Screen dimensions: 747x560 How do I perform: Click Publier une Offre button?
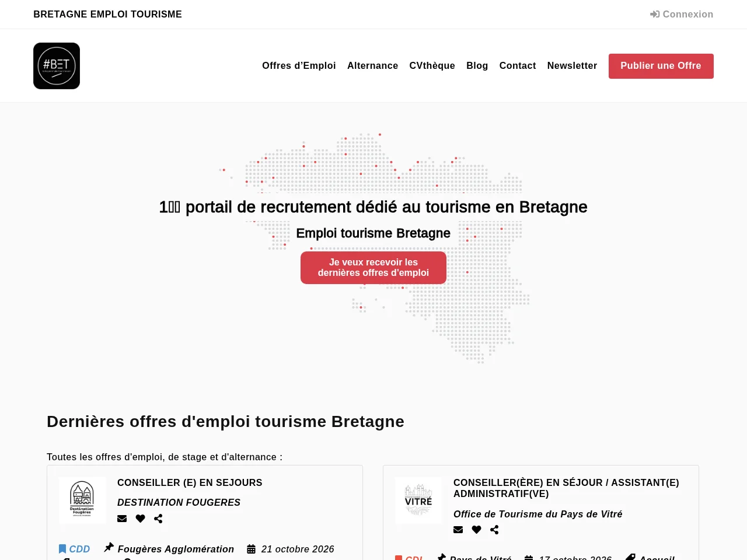(661, 66)
